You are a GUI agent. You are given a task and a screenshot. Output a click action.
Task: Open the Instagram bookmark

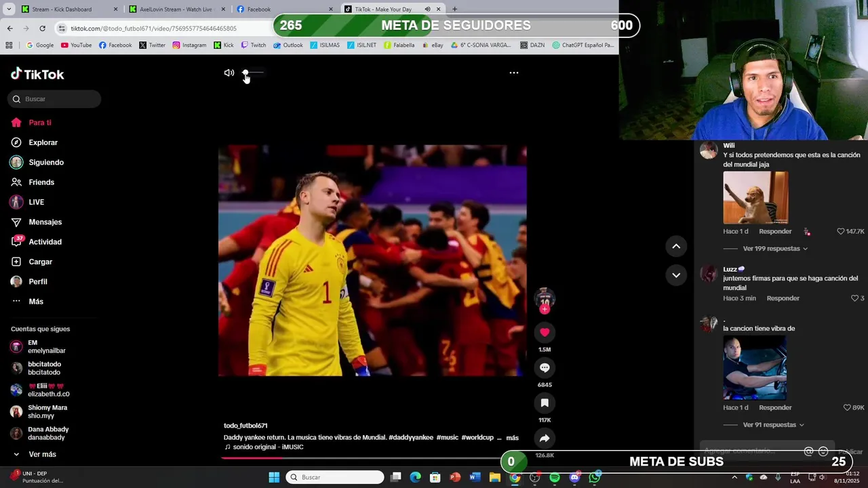coord(189,45)
